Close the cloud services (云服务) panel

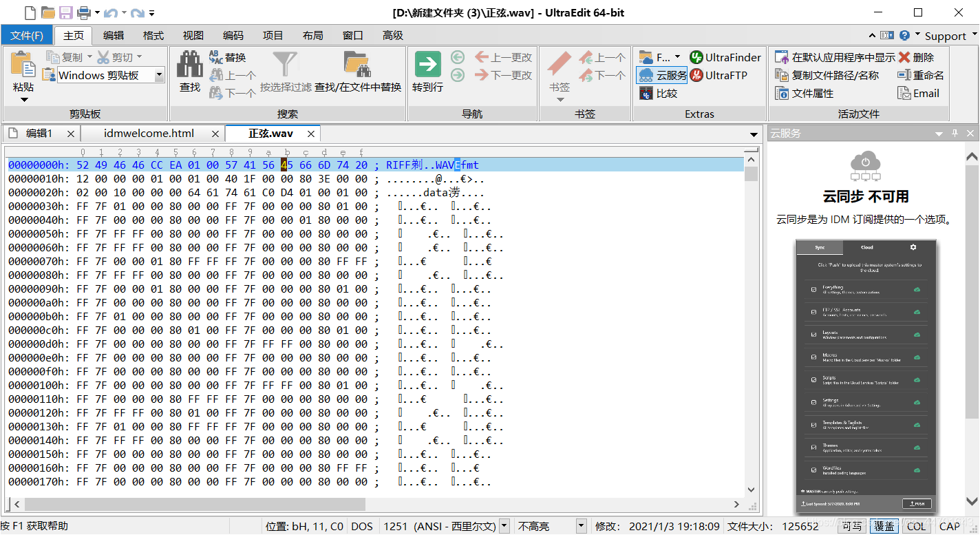(x=970, y=134)
